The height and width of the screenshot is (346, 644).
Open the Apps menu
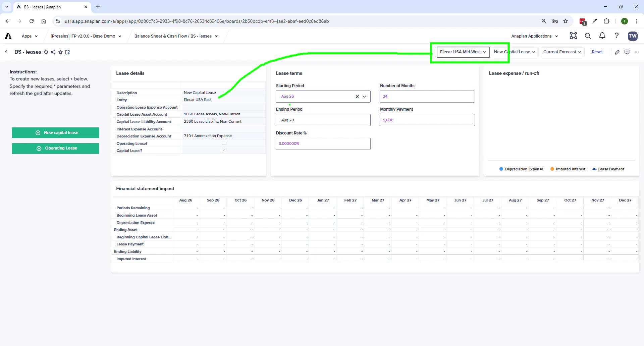coord(29,36)
